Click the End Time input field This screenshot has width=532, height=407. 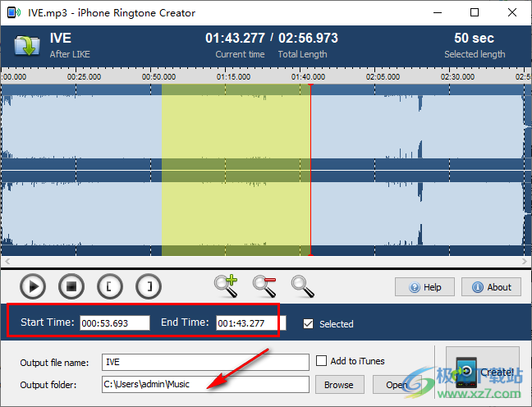250,322
